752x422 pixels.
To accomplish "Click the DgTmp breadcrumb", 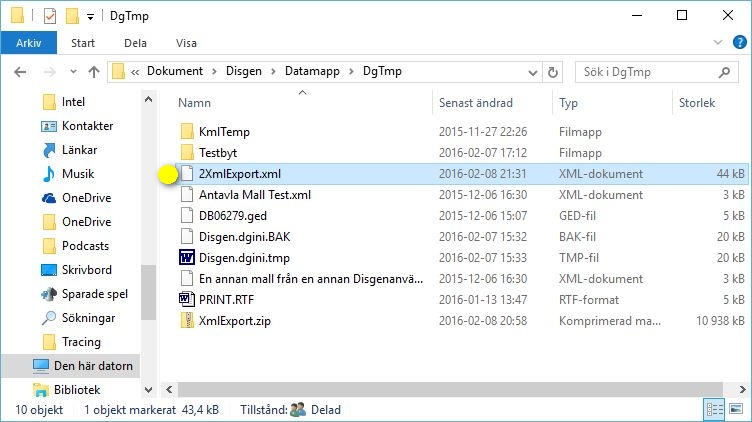I will tap(382, 71).
